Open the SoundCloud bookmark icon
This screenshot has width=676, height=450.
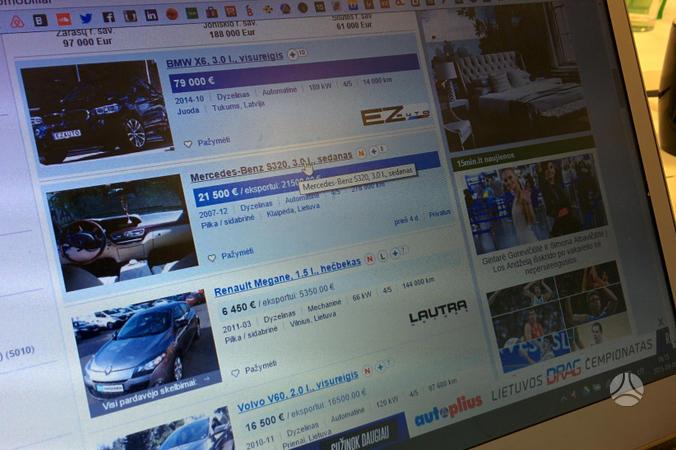64,19
